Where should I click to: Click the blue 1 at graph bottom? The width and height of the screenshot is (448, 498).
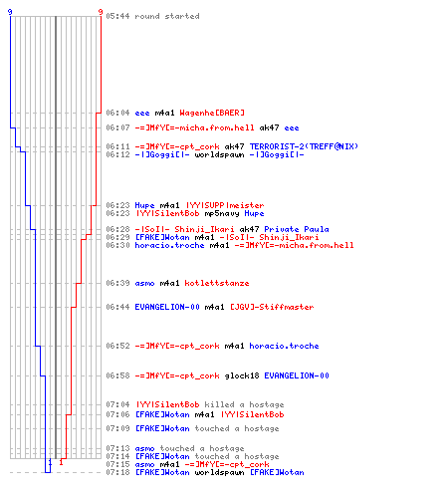point(50,462)
